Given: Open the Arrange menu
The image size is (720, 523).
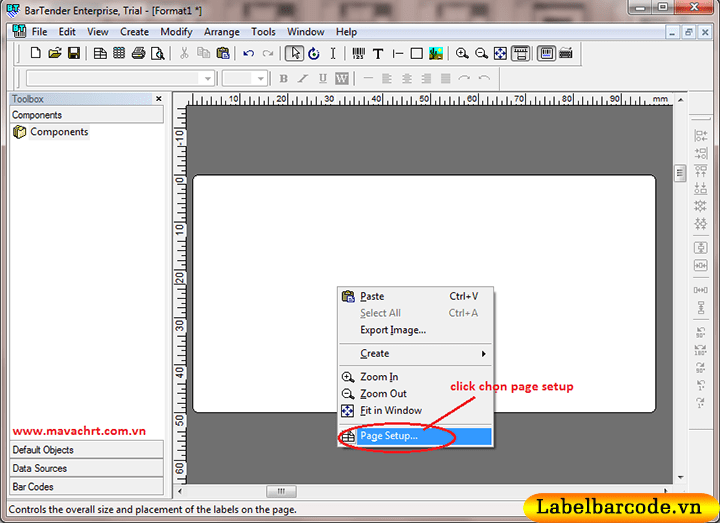Looking at the screenshot, I should tap(221, 32).
